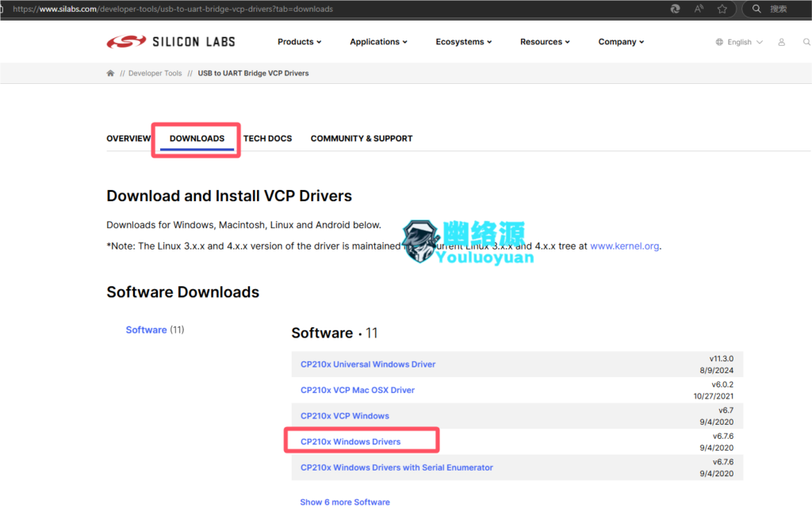Click the USB to UART Bridge VCP Drivers breadcrumb

point(253,73)
